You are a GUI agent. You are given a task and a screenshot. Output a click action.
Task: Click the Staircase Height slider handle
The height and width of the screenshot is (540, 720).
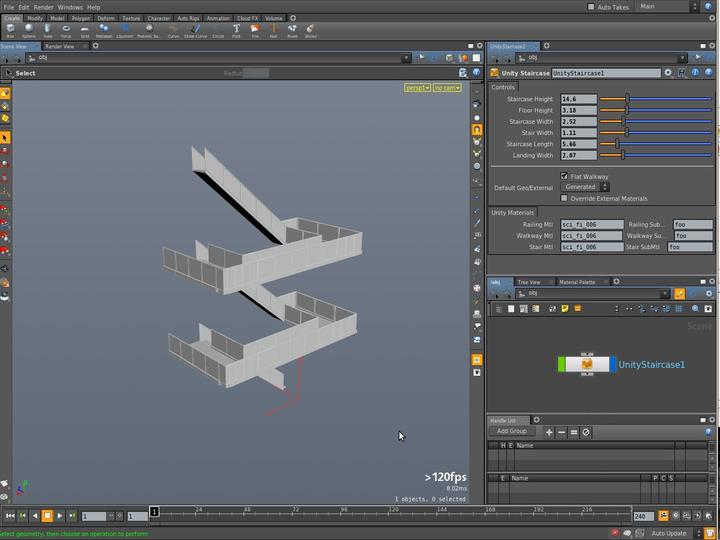627,99
